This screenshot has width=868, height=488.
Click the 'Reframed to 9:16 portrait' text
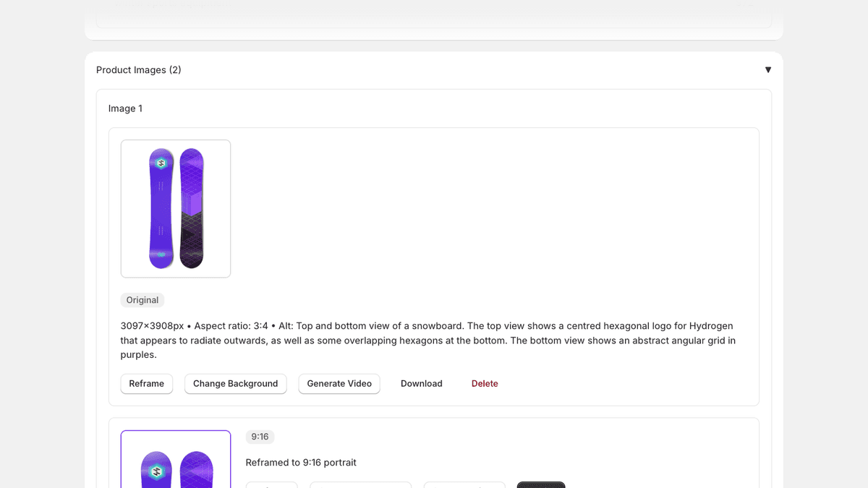click(301, 463)
